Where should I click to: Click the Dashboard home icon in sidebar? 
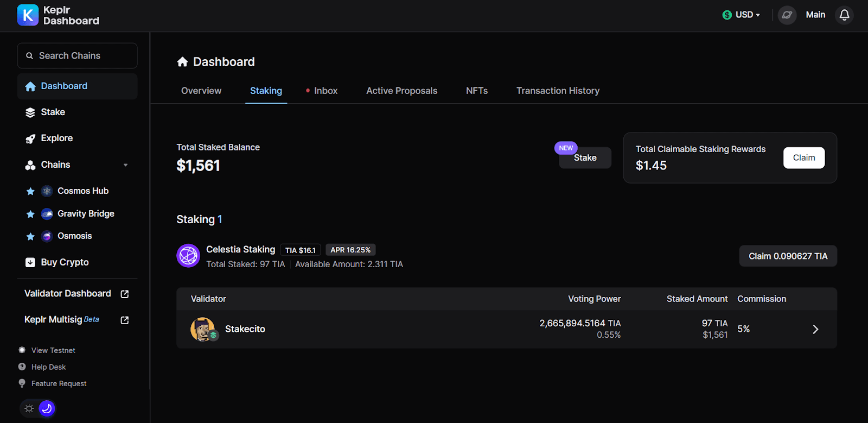click(x=30, y=86)
